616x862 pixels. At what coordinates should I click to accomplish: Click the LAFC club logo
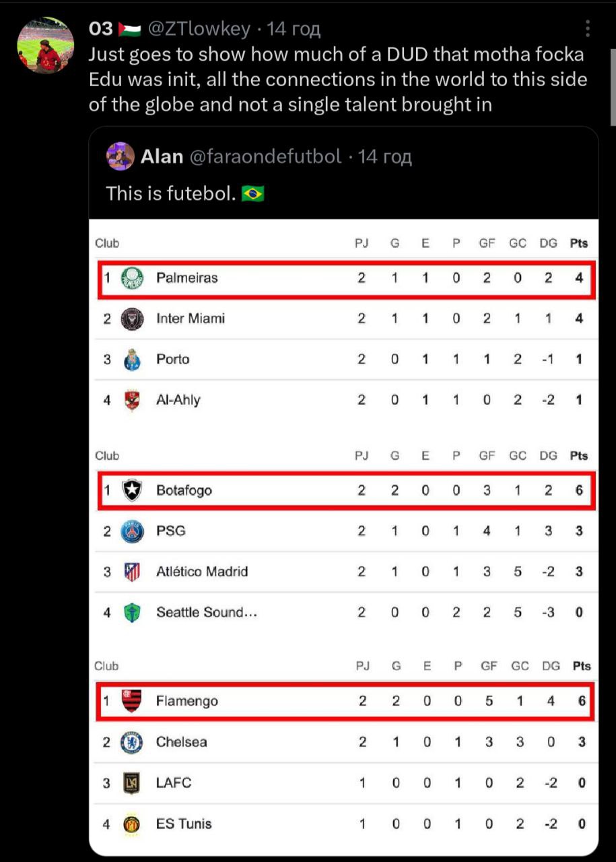[132, 783]
